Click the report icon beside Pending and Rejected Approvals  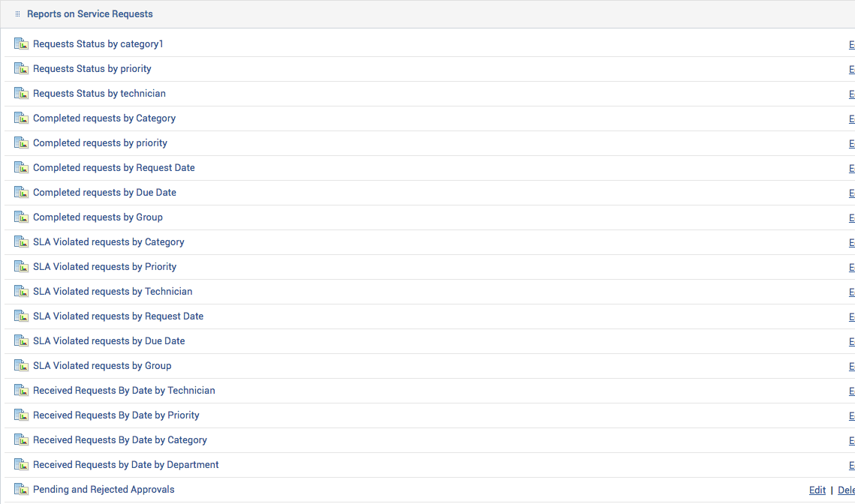[21, 489]
